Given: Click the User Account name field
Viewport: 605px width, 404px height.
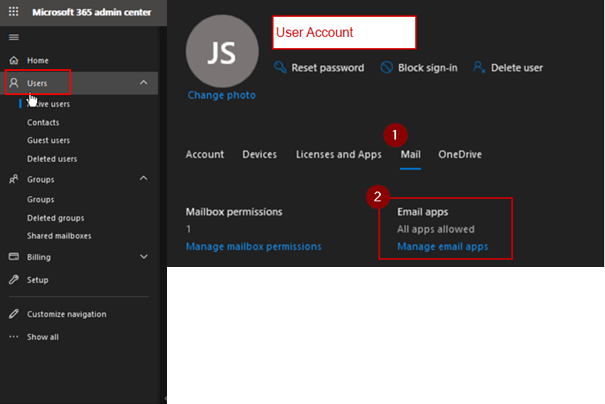Looking at the screenshot, I should click(x=344, y=32).
